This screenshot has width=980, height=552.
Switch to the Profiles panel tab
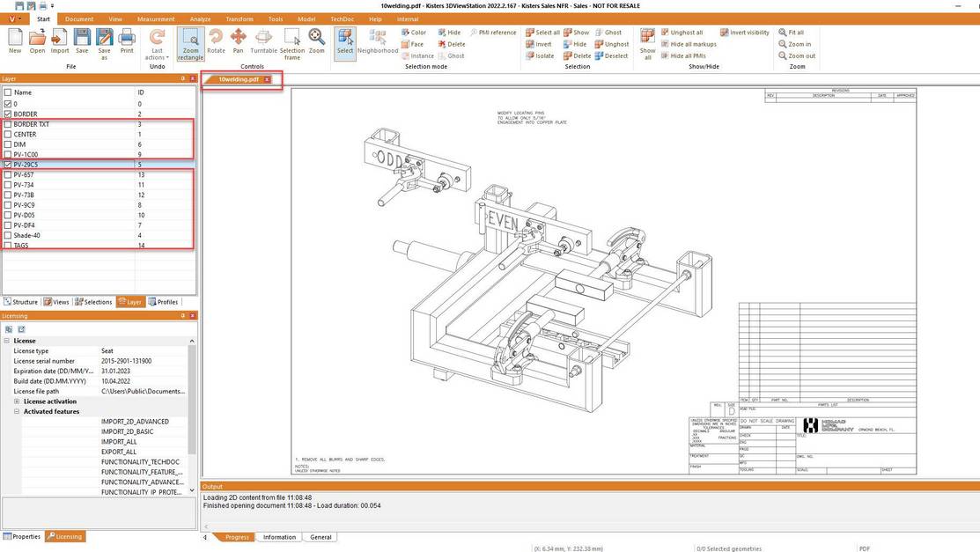(163, 302)
